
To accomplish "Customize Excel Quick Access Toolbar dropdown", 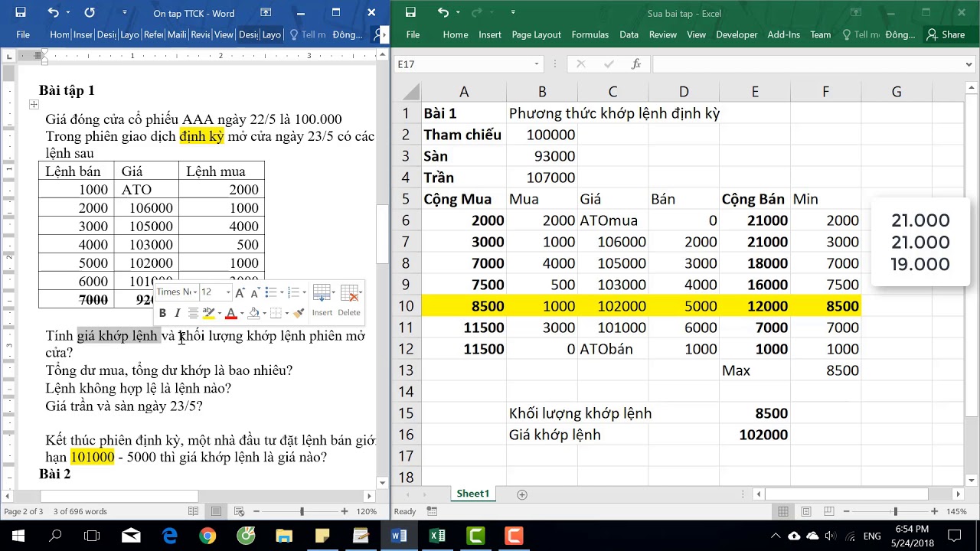I will 512,12.
